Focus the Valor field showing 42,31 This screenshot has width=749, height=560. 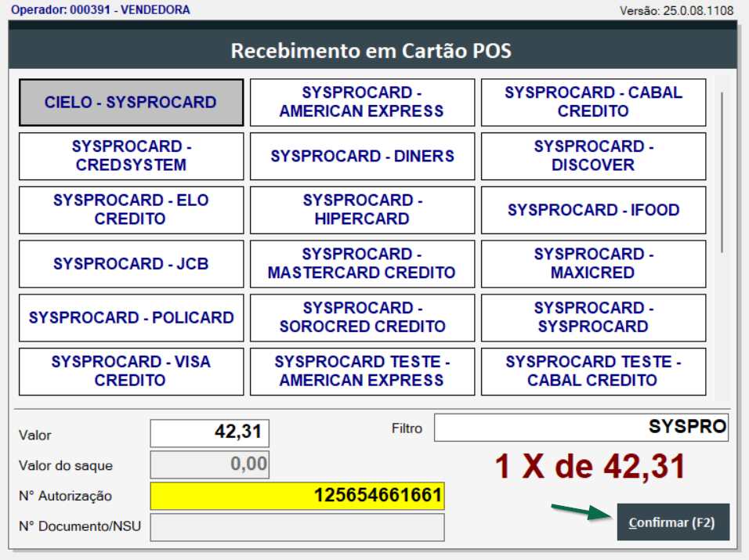pos(210,433)
